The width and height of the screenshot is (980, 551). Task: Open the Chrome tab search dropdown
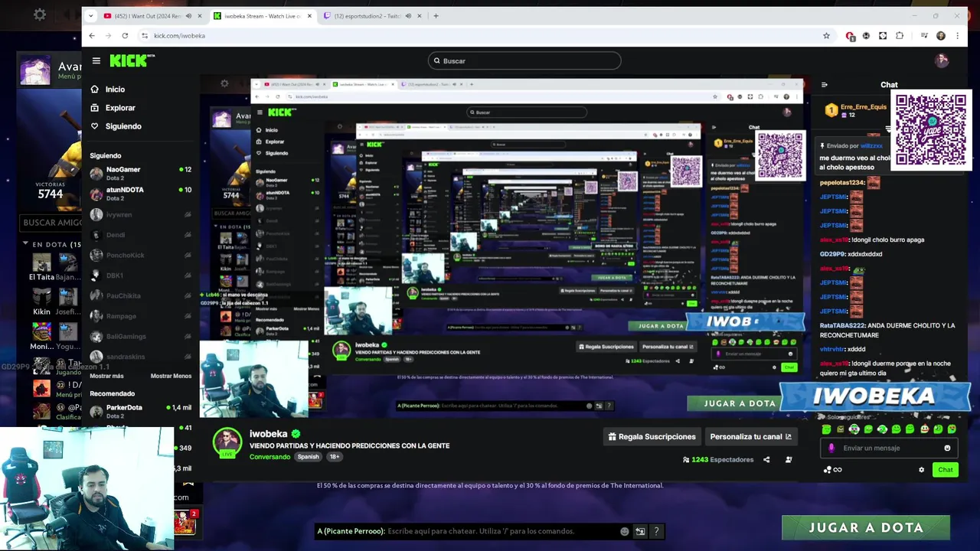(91, 16)
